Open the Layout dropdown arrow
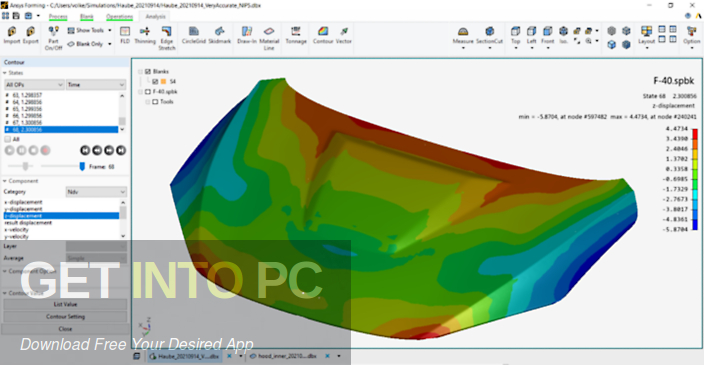This screenshot has height=365, width=704. pyautogui.click(x=647, y=48)
